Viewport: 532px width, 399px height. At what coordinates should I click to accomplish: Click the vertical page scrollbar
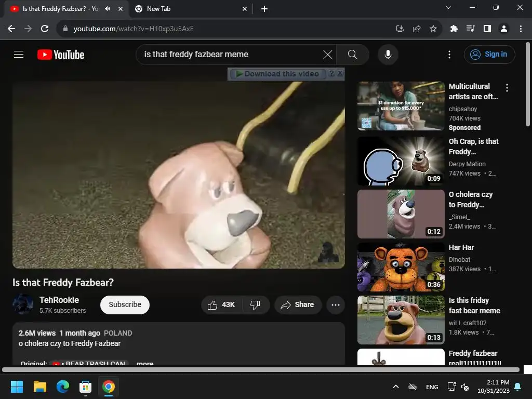[528, 84]
